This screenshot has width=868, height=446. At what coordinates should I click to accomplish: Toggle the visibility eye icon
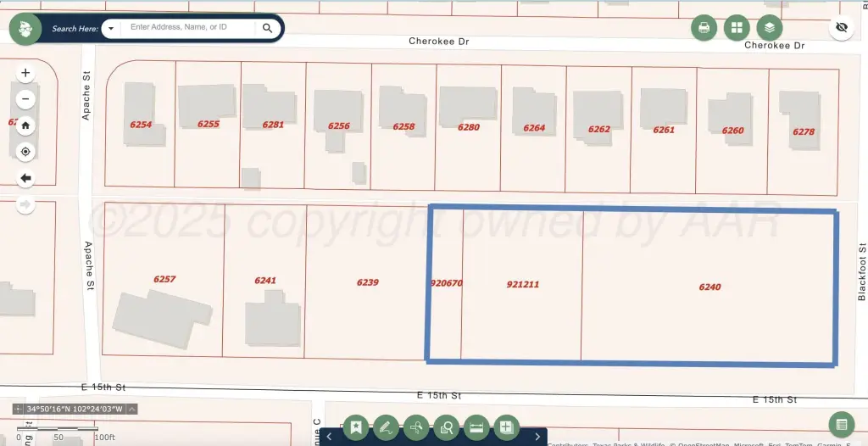841,28
